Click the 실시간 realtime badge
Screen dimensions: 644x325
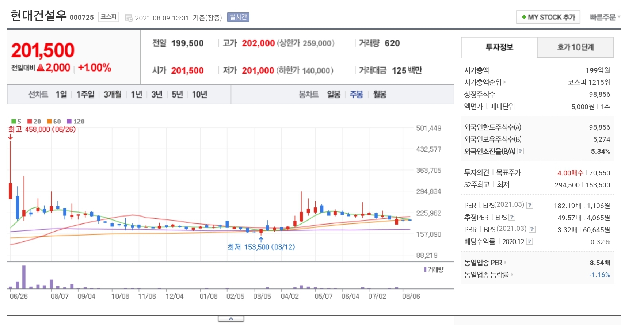[238, 17]
